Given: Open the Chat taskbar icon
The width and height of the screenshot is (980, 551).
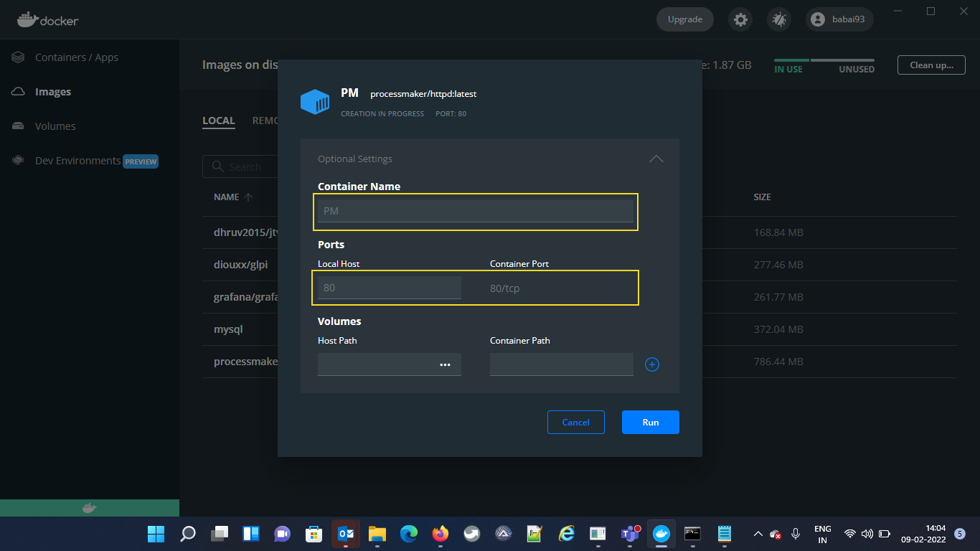Looking at the screenshot, I should pos(282,534).
